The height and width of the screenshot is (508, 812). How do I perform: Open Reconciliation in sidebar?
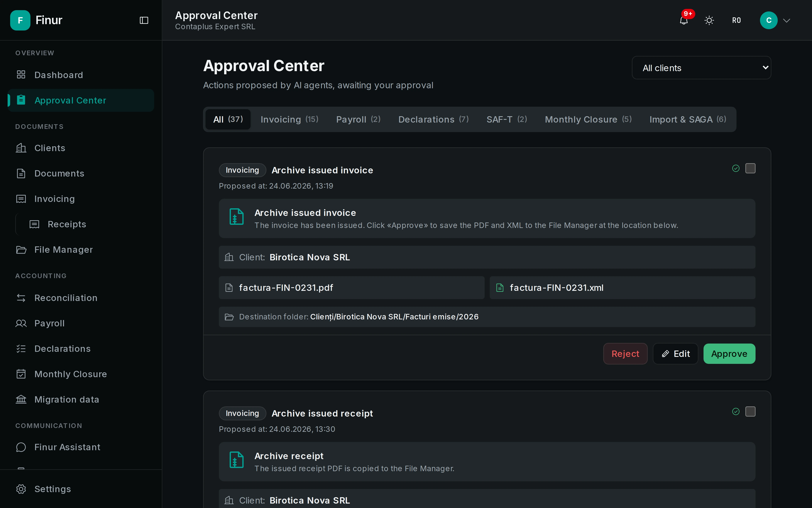[81, 298]
